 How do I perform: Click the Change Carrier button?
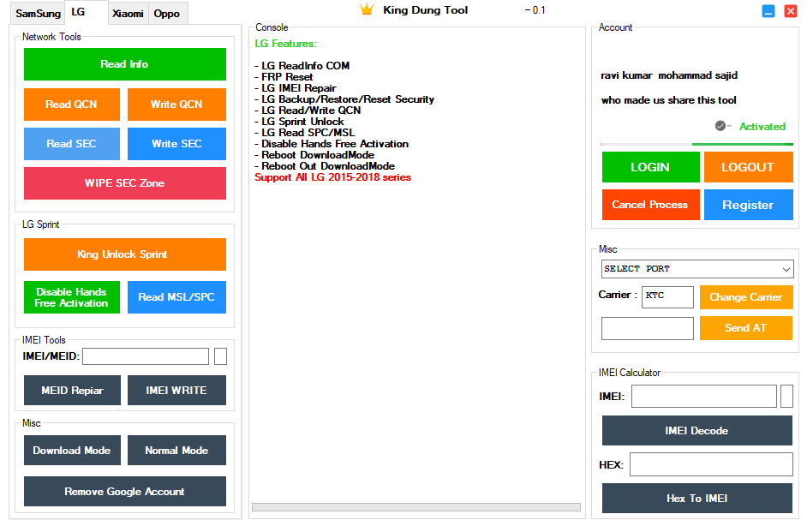click(x=746, y=297)
